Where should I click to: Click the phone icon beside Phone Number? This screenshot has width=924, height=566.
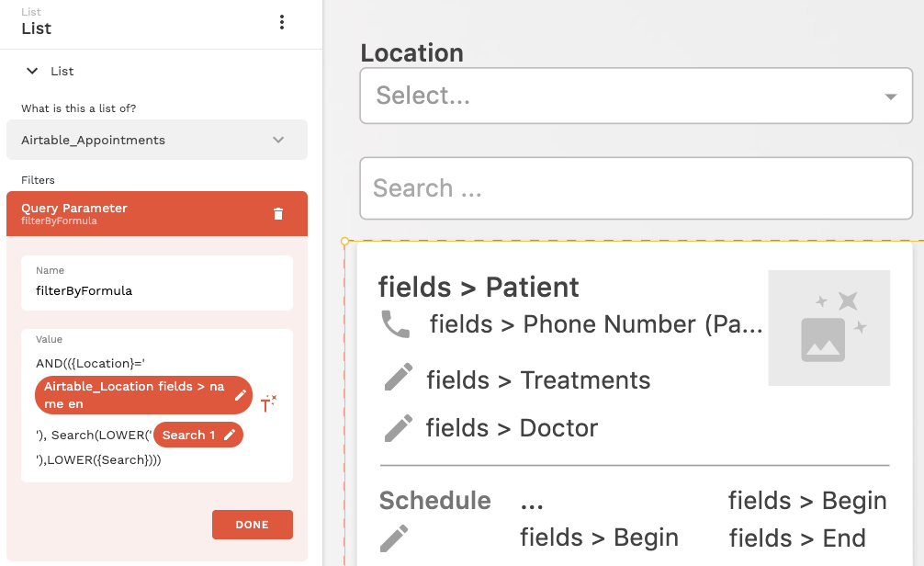pos(396,324)
